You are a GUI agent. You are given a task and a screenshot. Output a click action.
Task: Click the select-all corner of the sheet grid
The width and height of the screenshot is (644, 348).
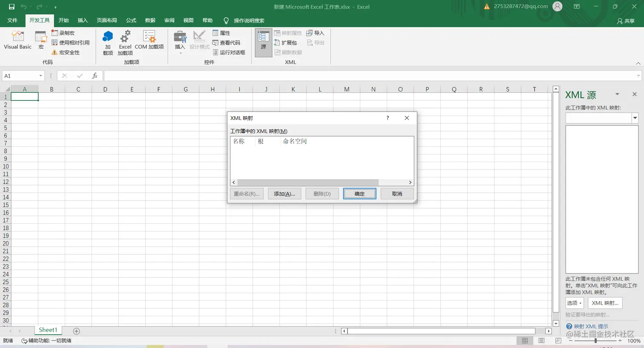tap(7, 89)
